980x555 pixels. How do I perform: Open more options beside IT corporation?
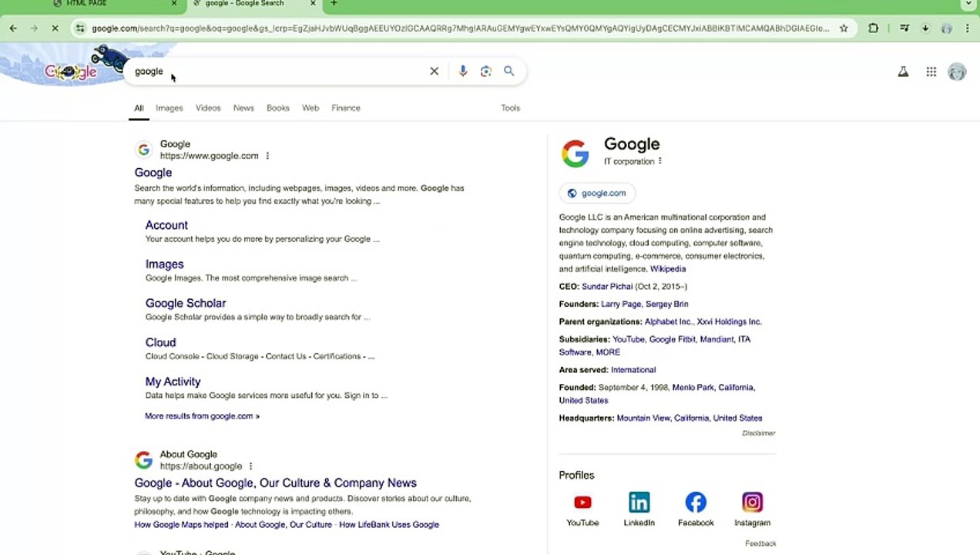659,161
